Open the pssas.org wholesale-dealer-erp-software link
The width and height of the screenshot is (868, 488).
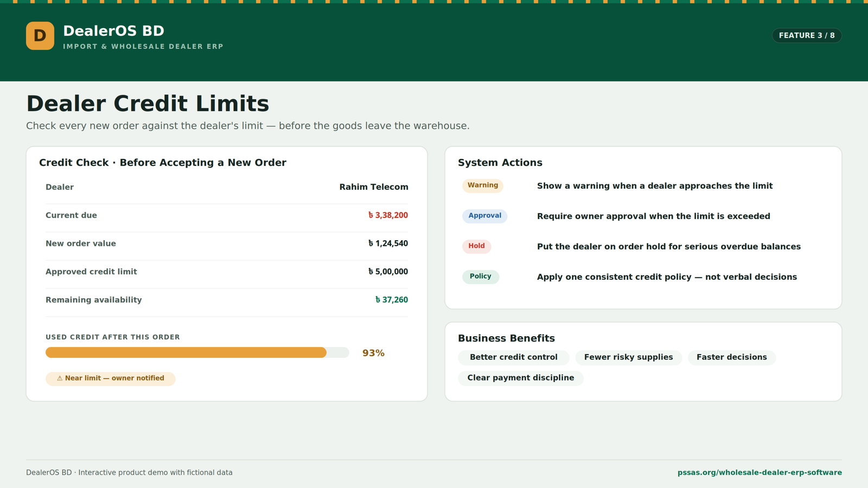(759, 472)
